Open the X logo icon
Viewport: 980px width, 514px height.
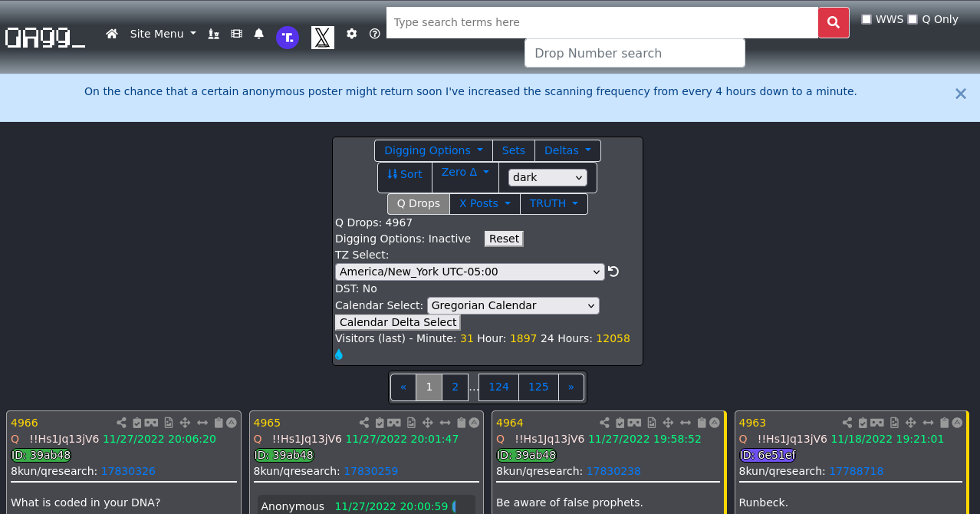323,38
